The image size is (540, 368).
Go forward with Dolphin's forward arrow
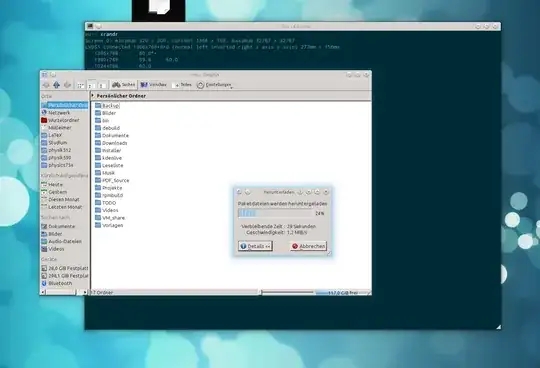coord(68,85)
